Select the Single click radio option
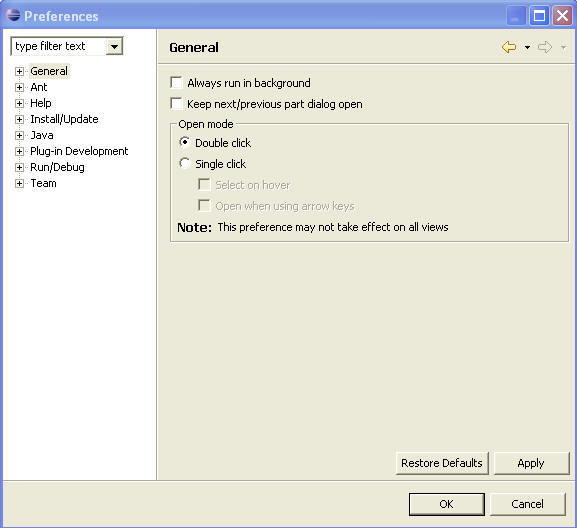 (184, 163)
